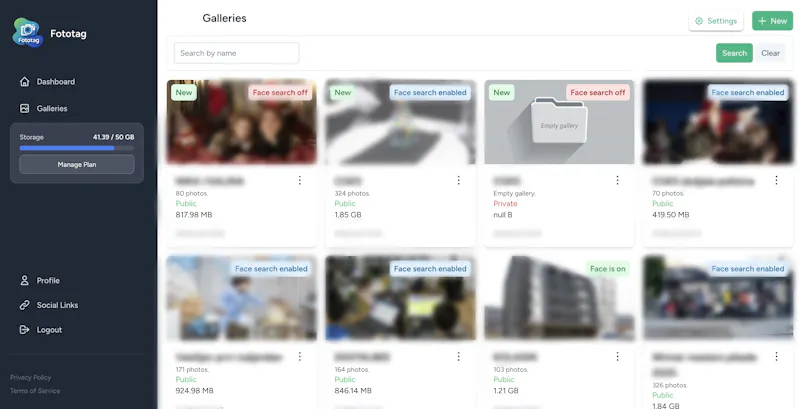Image resolution: width=800 pixels, height=409 pixels.
Task: Click the 1.21 GB size text
Action: tap(506, 391)
